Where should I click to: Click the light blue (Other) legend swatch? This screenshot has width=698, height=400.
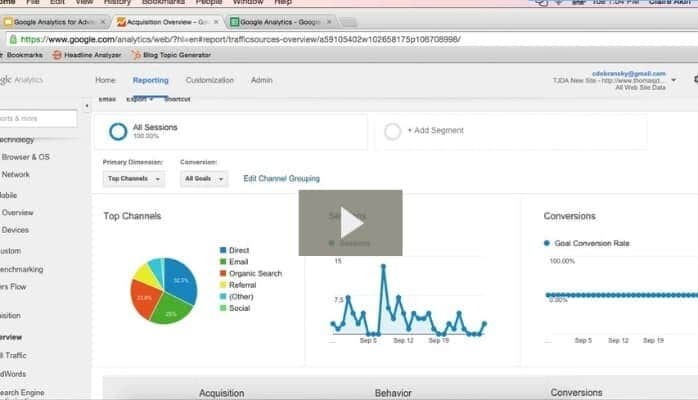point(223,296)
